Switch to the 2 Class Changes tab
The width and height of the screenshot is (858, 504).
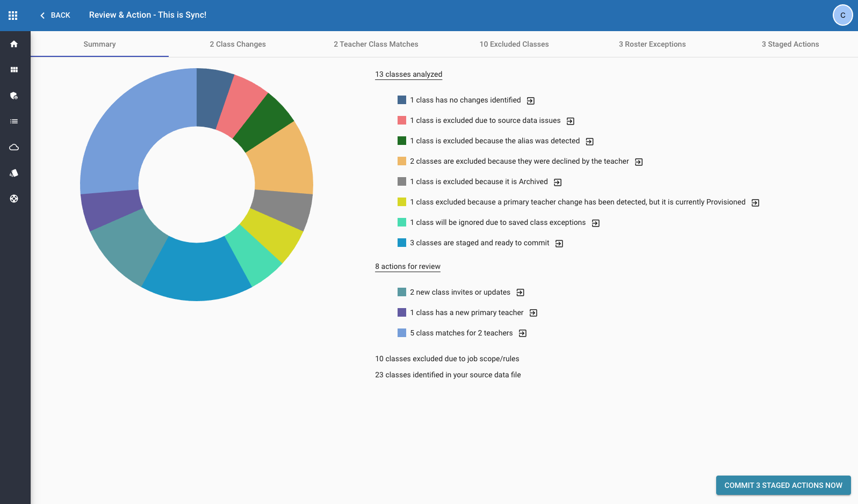pos(237,44)
